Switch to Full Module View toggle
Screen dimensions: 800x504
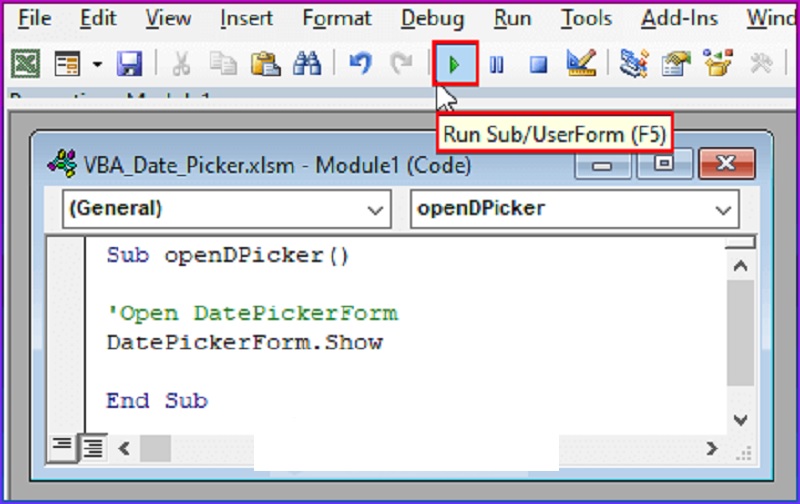[x=93, y=447]
